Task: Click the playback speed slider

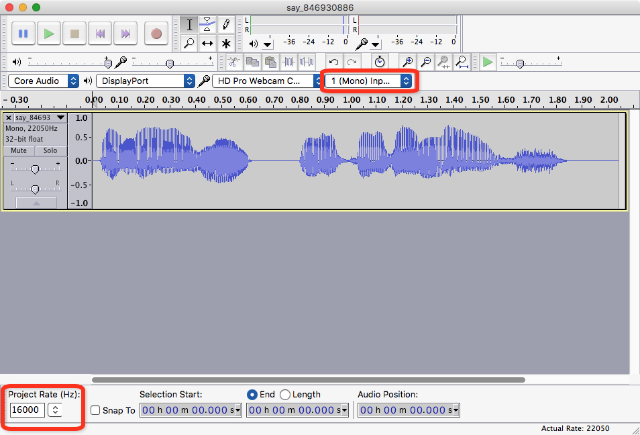Action: click(531, 62)
